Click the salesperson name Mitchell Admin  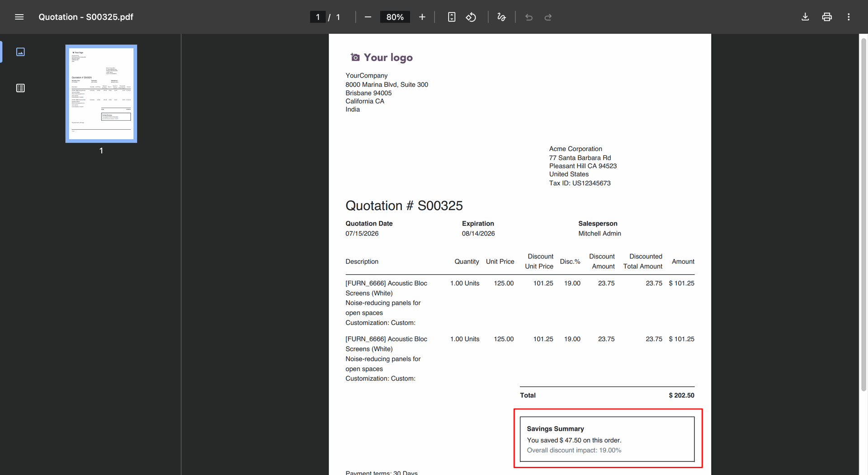pyautogui.click(x=599, y=234)
